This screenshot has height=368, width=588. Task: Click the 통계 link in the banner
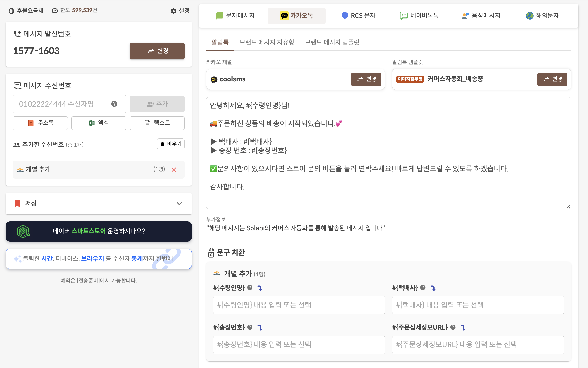137,258
